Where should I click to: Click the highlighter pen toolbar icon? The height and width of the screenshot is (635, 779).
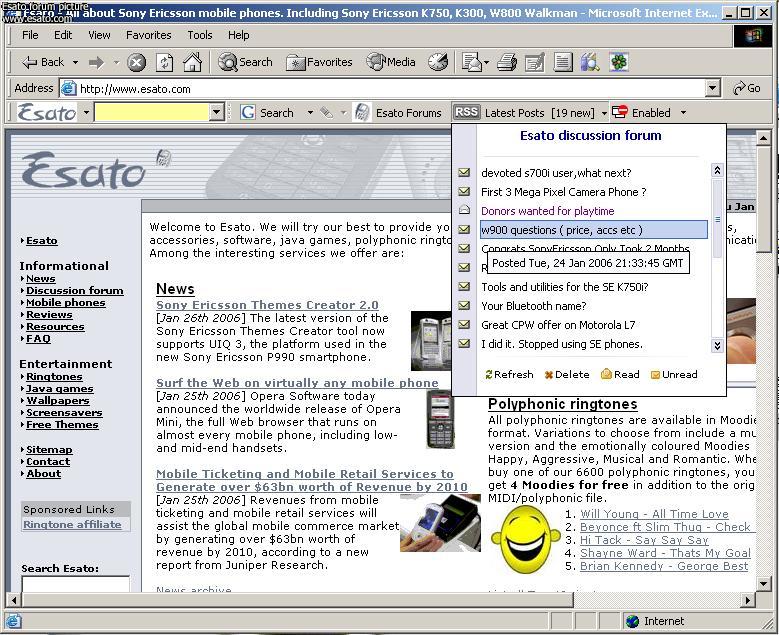[326, 113]
